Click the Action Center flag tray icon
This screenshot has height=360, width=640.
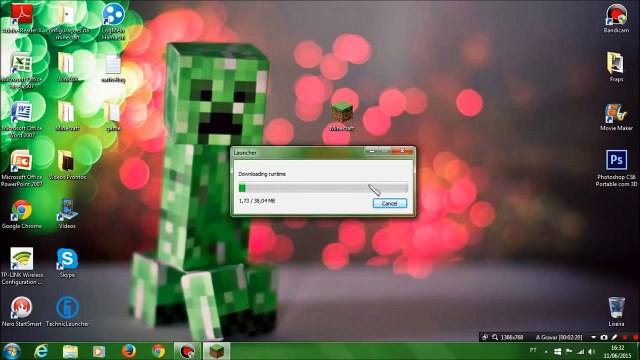pos(569,351)
